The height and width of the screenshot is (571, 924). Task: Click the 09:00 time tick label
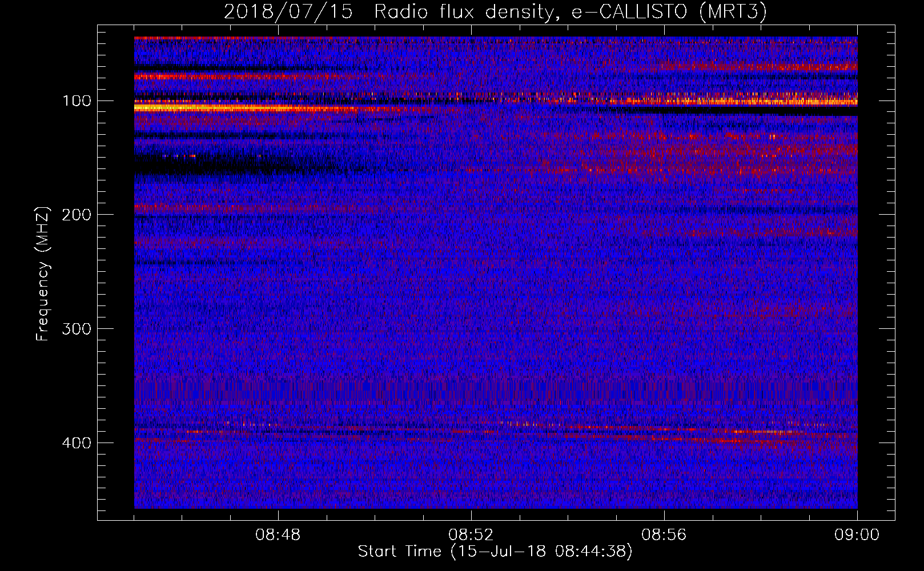(x=857, y=535)
